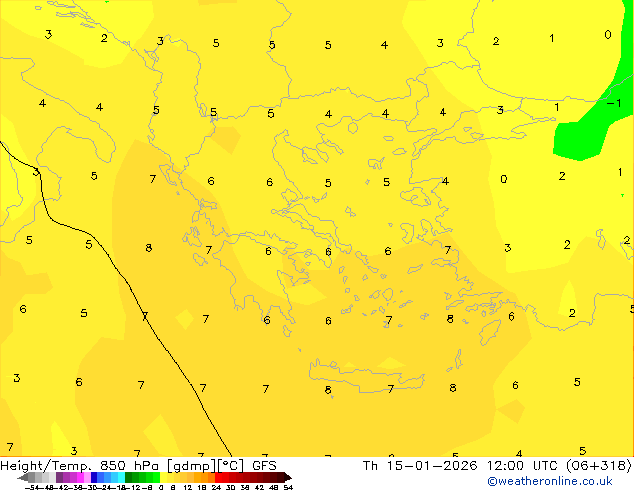The width and height of the screenshot is (634, 490).
Task: Click the dark brown right arrow end of the color scale
Action: 288,477
